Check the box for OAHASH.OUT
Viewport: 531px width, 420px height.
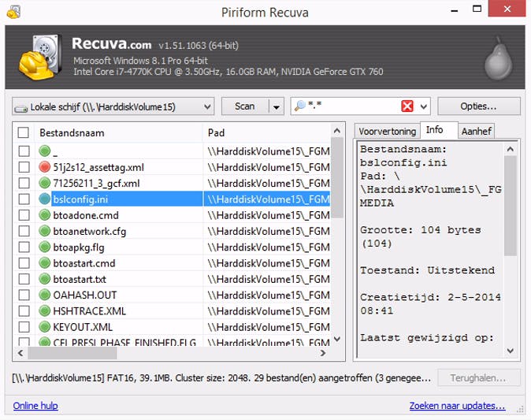coord(24,295)
